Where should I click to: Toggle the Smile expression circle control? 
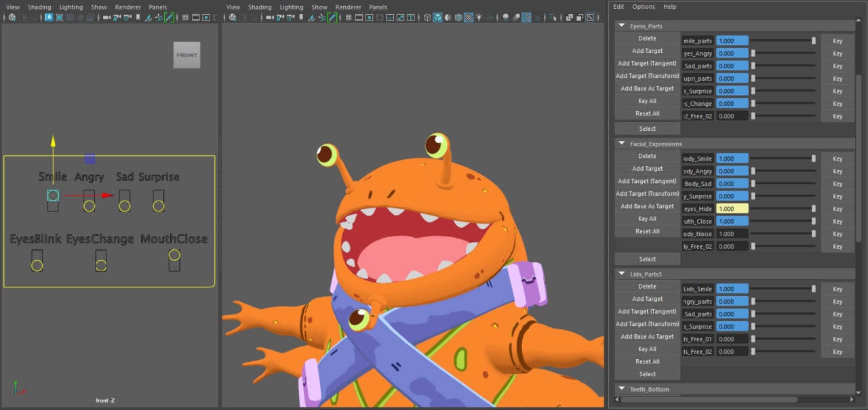coord(53,195)
